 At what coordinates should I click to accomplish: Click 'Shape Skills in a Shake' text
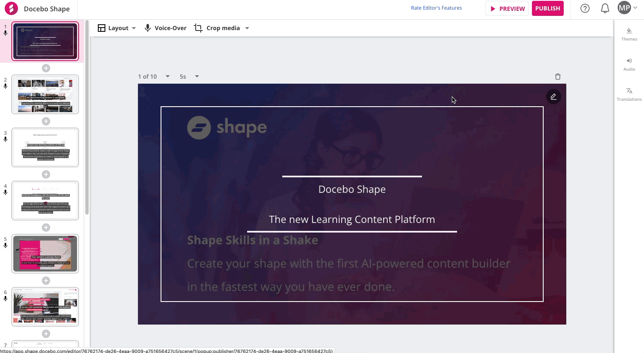(253, 240)
